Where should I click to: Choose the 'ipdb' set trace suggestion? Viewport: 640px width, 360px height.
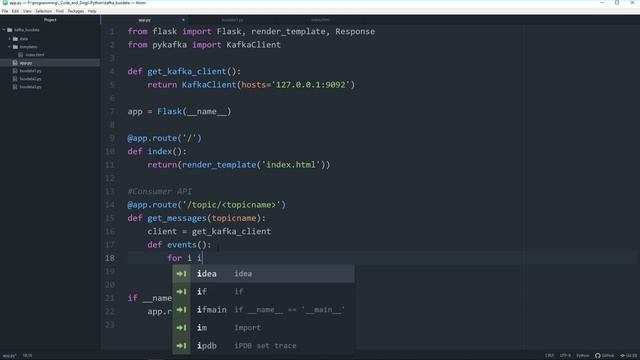263,345
